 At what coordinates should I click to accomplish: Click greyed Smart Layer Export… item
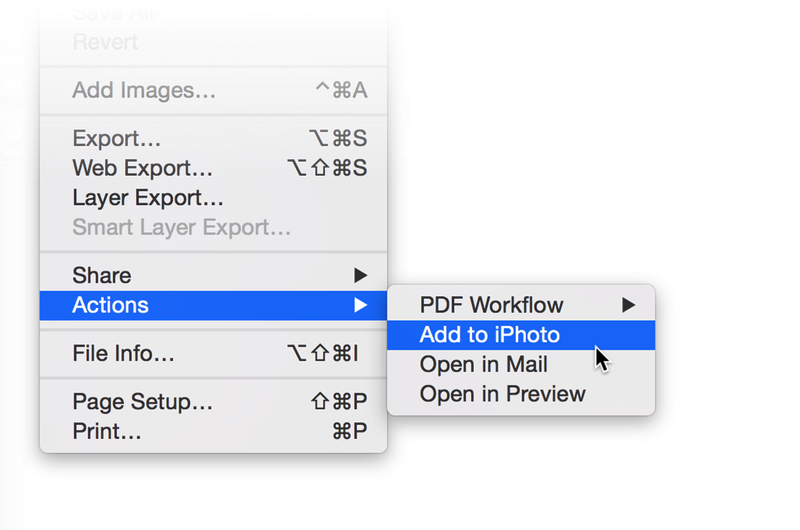point(182,228)
